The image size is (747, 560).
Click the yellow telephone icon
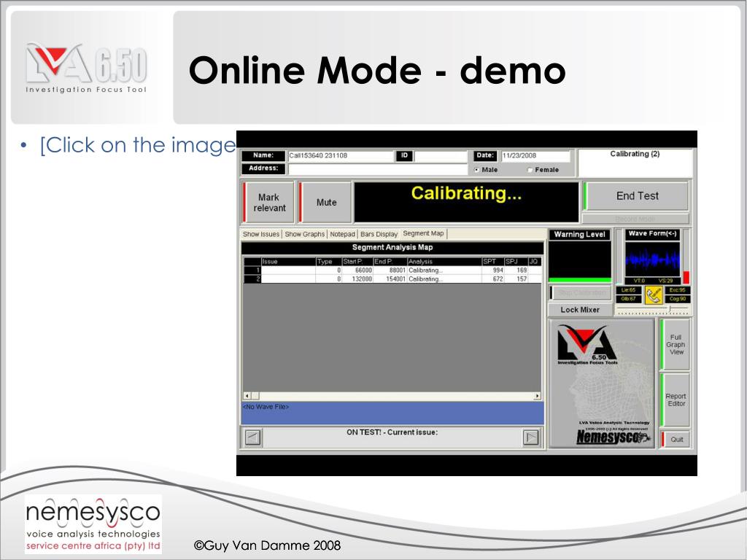point(654,295)
